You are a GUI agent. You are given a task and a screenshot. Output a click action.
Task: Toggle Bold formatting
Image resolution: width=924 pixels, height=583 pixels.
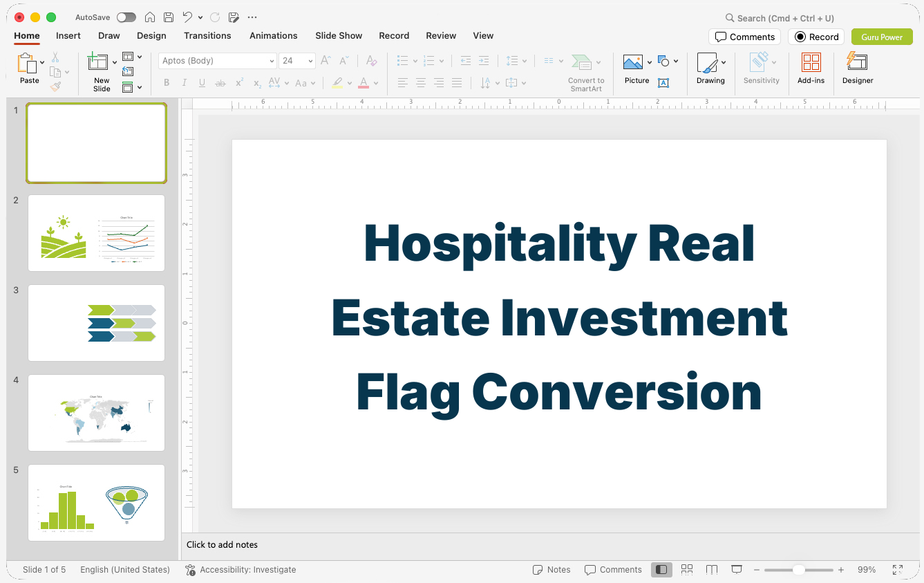click(x=167, y=83)
